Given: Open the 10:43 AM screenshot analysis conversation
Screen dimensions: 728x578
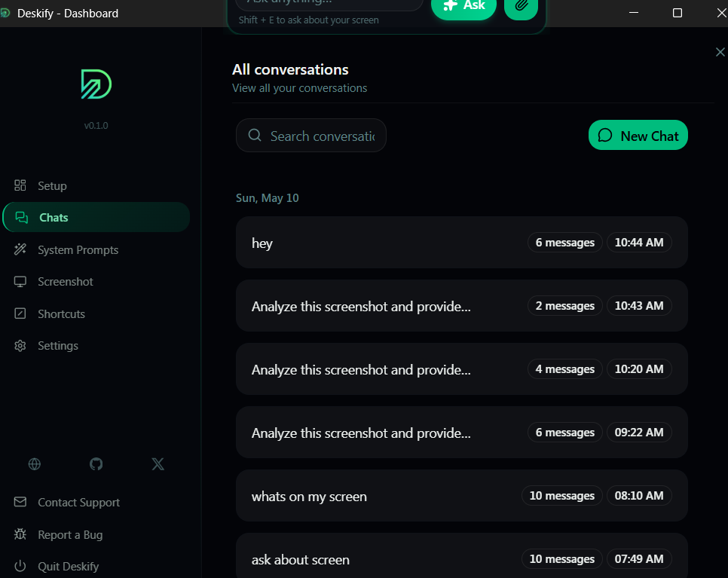Looking at the screenshot, I should point(461,305).
